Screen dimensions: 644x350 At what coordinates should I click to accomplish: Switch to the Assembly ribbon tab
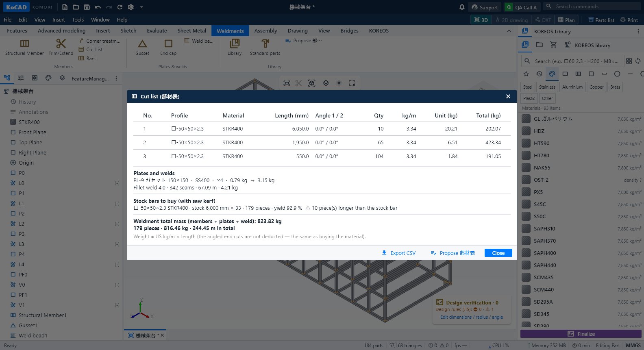[265, 30]
